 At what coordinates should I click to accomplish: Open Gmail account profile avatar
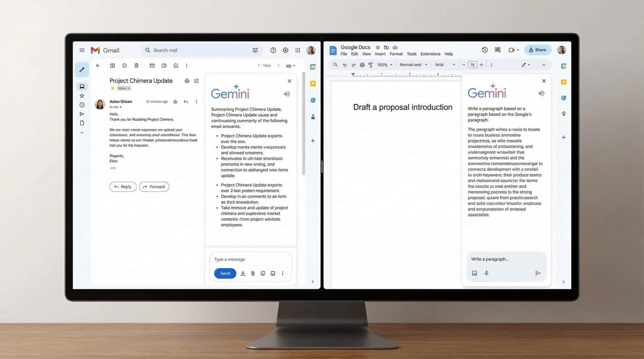tap(311, 50)
